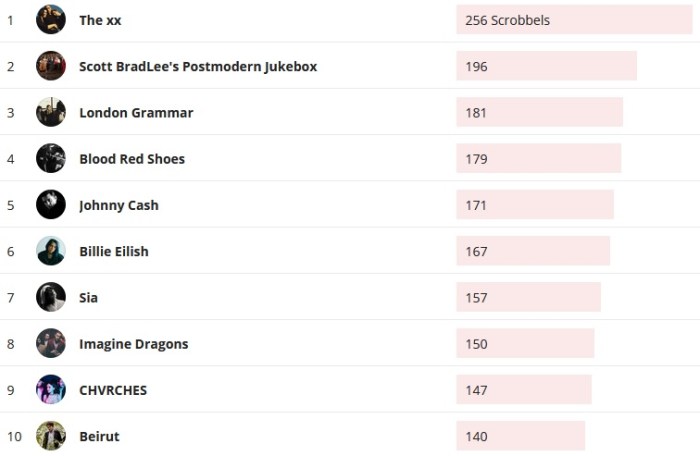Screen dimensions: 700x456
Task: Open the London Grammar artist name
Action: pyautogui.click(x=136, y=112)
